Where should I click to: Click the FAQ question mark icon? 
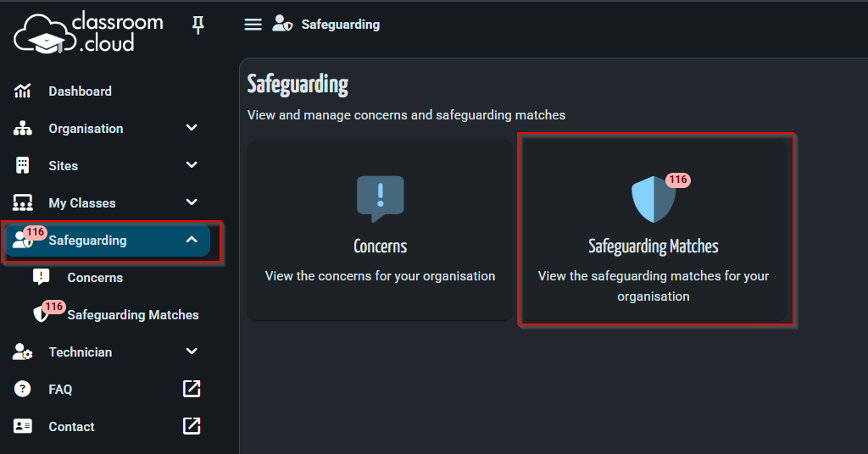click(22, 389)
